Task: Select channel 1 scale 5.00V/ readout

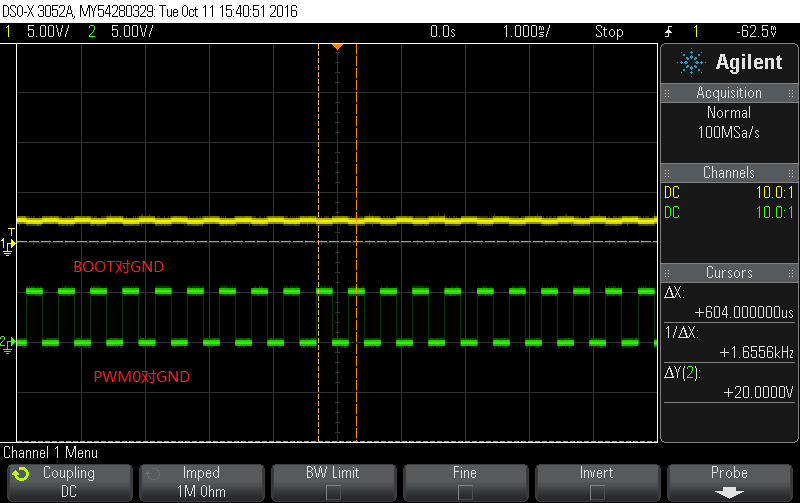Action: pyautogui.click(x=48, y=32)
